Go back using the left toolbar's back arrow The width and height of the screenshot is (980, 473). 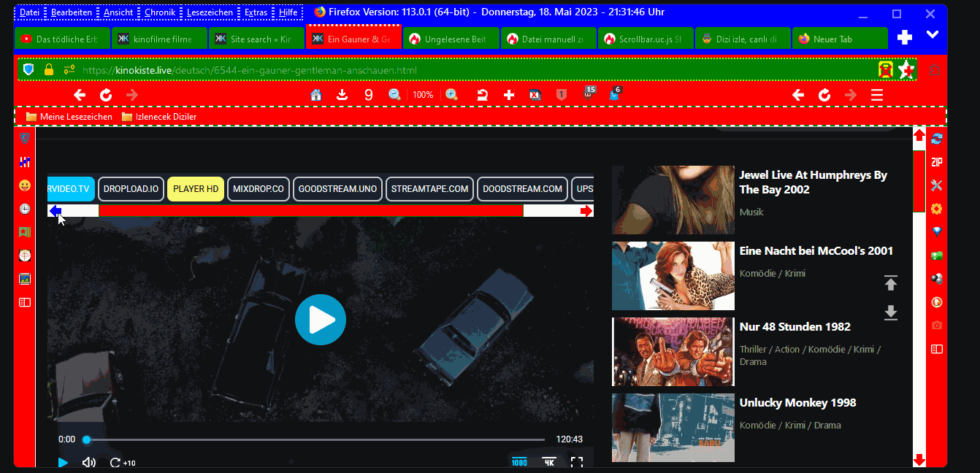coord(80,95)
